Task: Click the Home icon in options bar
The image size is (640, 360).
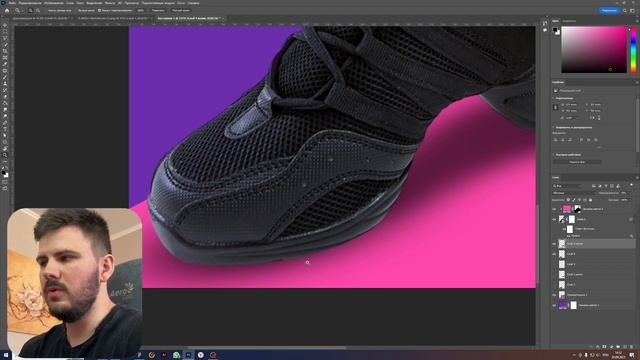Action: coord(7,10)
